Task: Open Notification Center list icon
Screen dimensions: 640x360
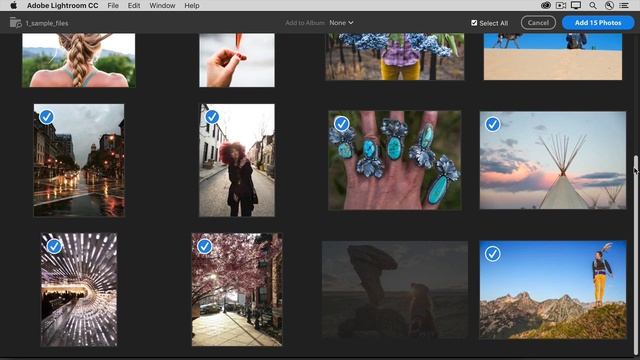Action: pyautogui.click(x=624, y=5)
